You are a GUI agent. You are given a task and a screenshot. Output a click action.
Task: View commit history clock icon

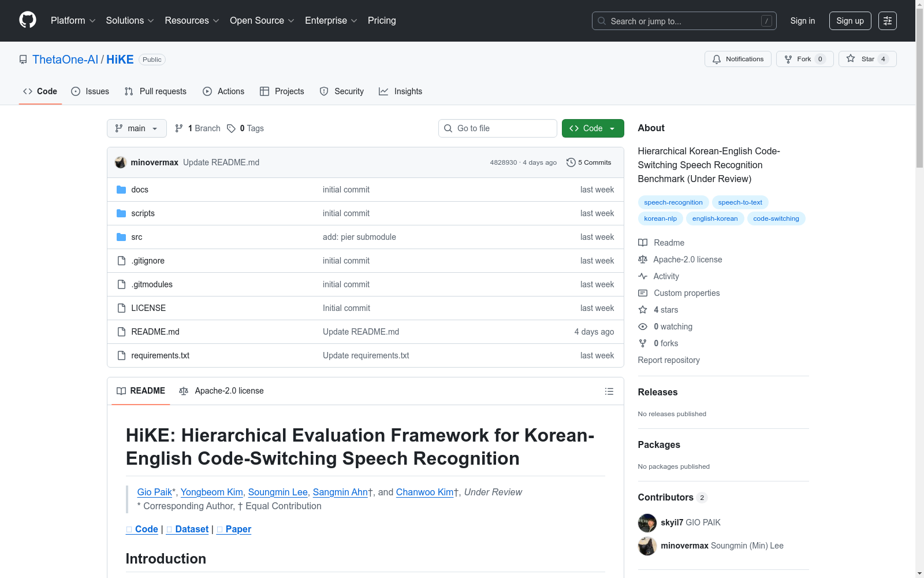click(x=571, y=162)
